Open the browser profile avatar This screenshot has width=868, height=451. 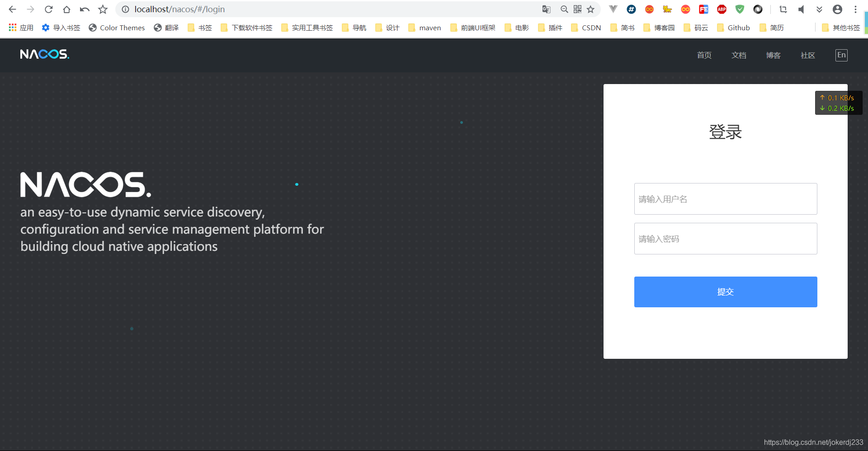pyautogui.click(x=837, y=9)
